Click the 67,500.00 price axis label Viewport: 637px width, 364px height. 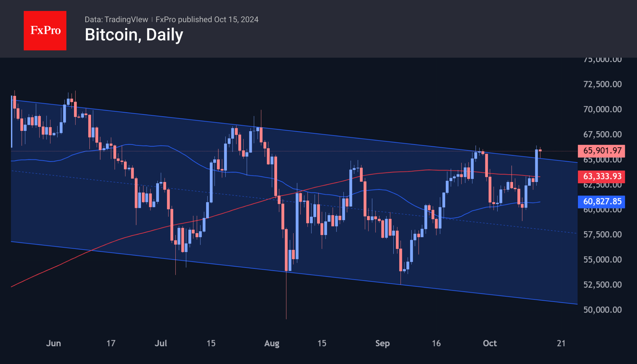(x=602, y=135)
